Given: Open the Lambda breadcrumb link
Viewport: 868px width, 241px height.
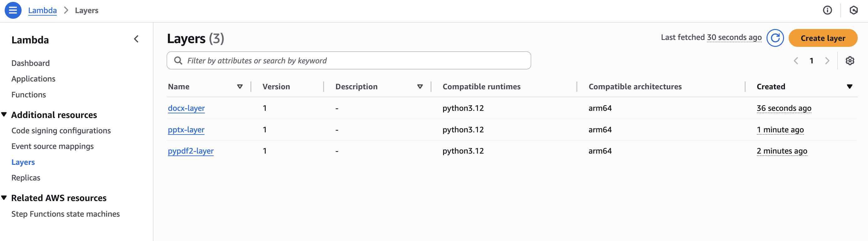Looking at the screenshot, I should [42, 10].
